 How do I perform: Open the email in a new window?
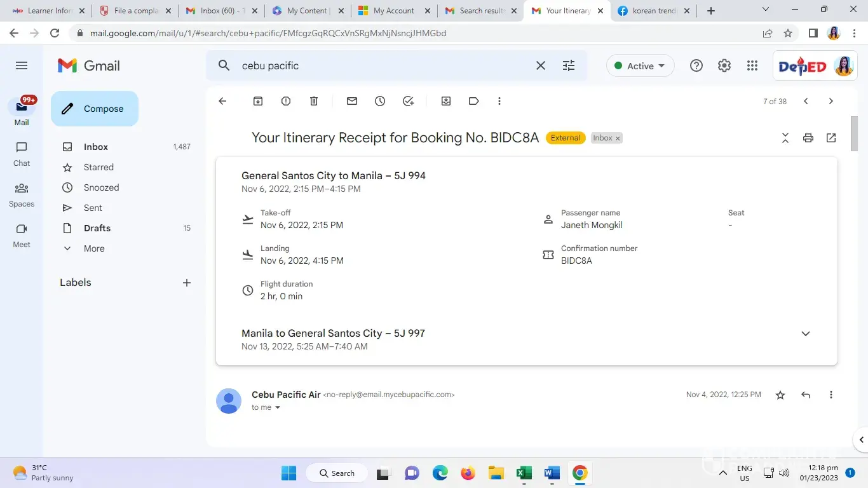point(831,138)
